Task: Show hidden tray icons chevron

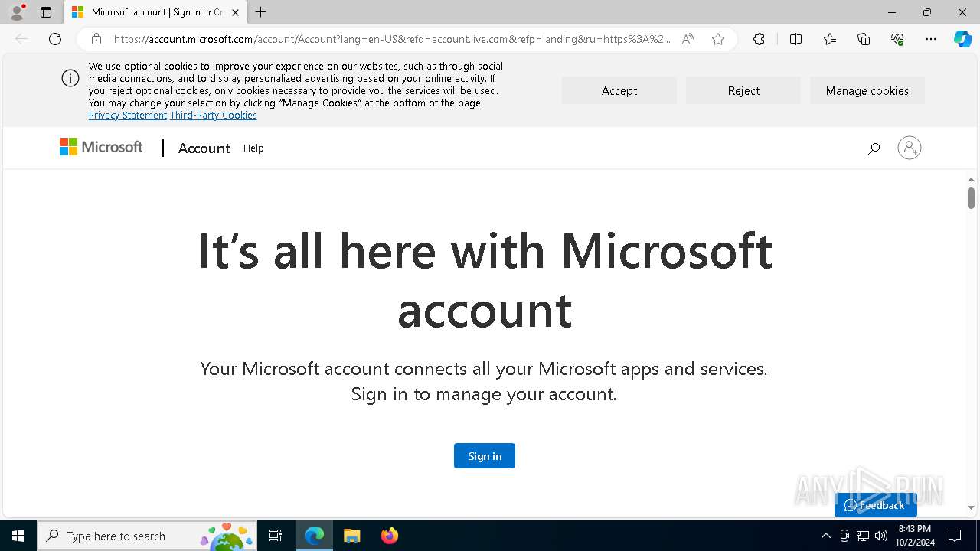Action: click(x=825, y=536)
